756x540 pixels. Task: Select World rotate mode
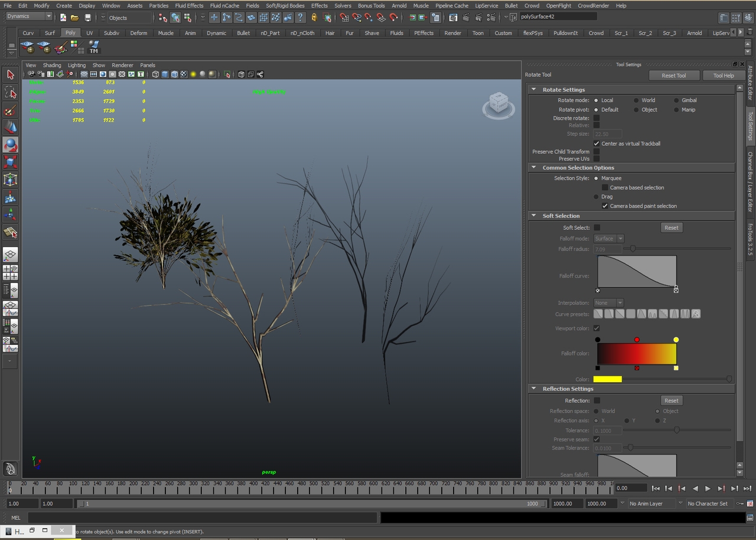coord(636,100)
